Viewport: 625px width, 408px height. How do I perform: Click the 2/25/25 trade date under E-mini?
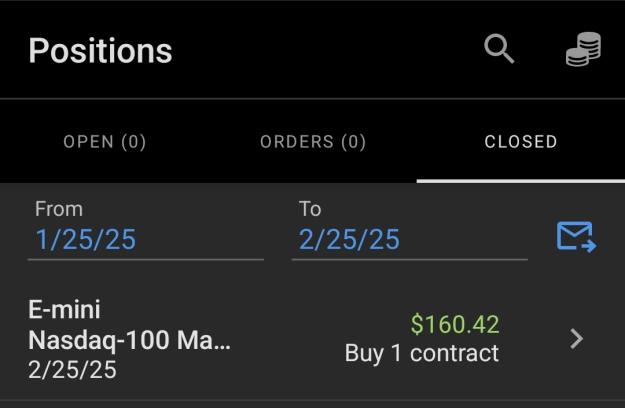[72, 370]
